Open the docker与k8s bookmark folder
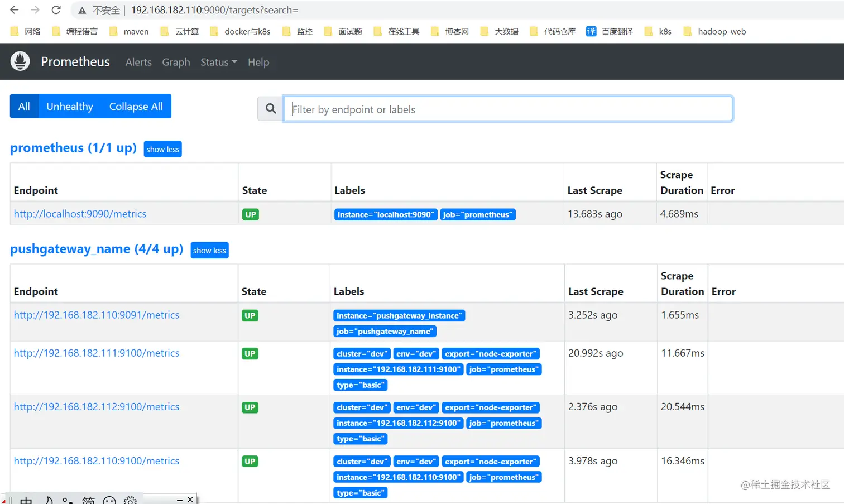 click(x=240, y=31)
